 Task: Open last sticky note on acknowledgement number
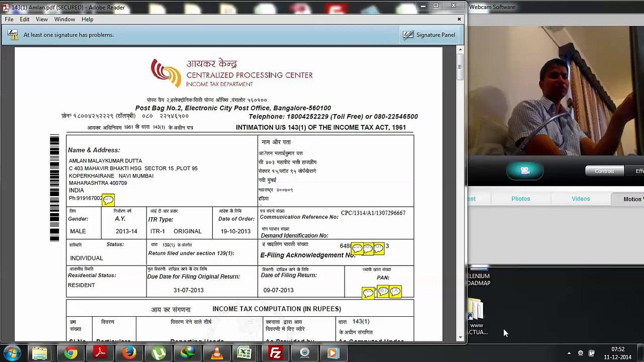379,248
